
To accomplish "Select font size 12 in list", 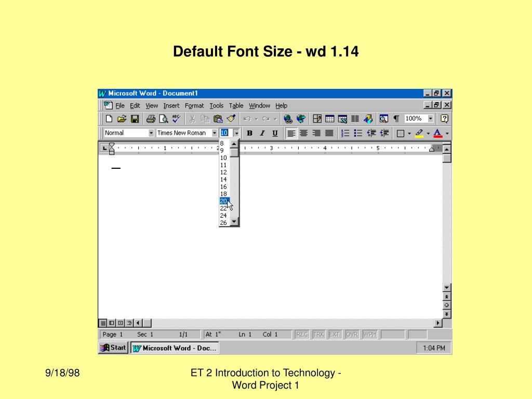I will coord(224,172).
